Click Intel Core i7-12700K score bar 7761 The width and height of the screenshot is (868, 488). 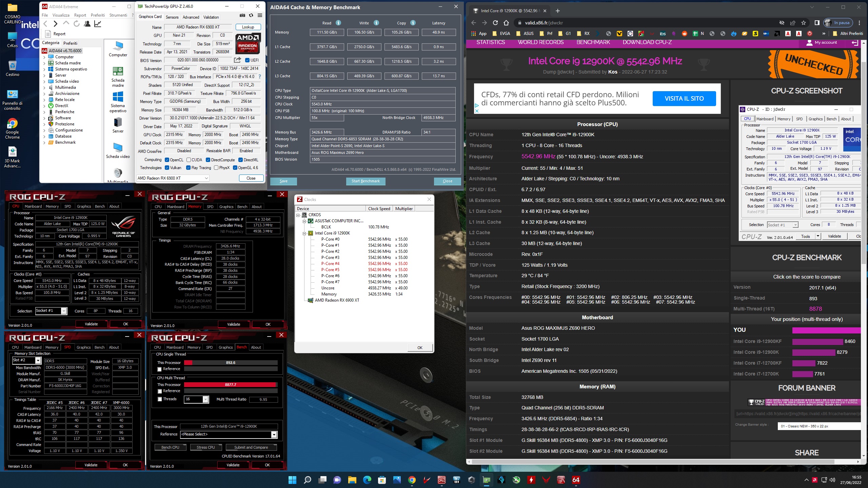coord(803,374)
